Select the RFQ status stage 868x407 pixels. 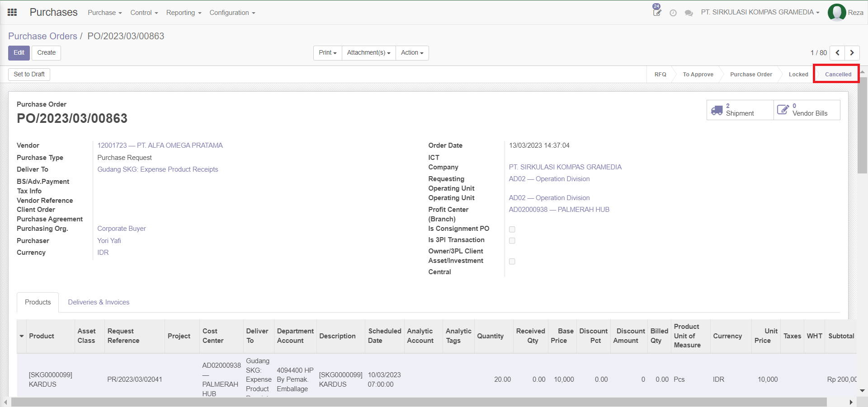coord(660,75)
